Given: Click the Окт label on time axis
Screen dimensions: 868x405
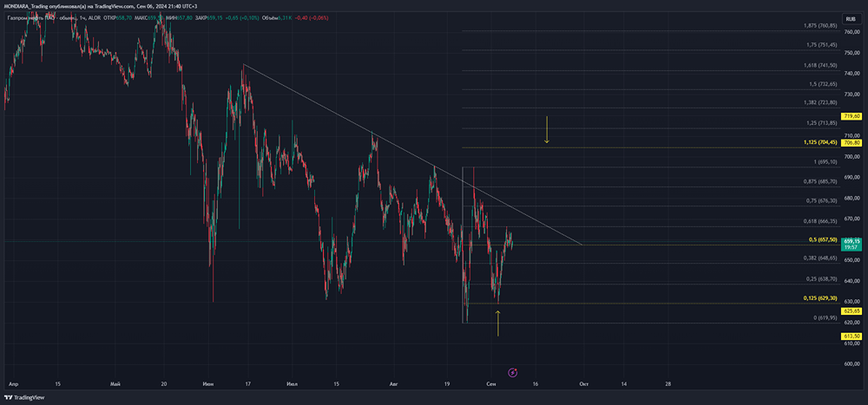Looking at the screenshot, I should (584, 383).
